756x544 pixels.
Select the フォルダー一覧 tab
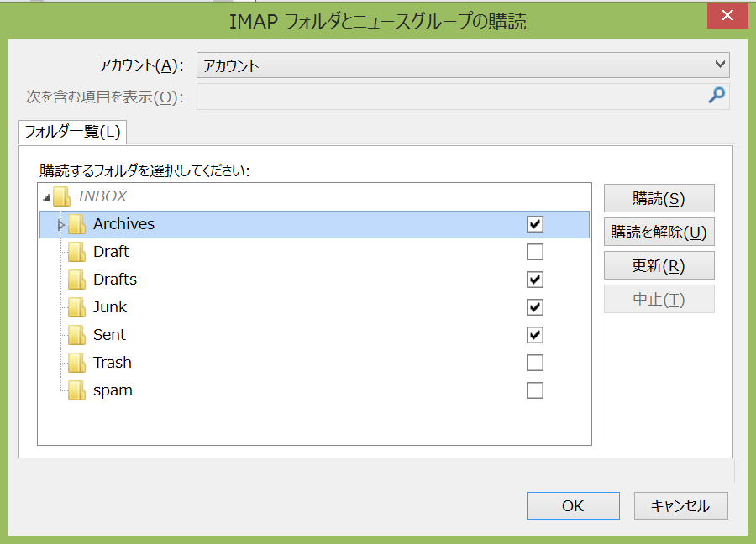tap(72, 132)
